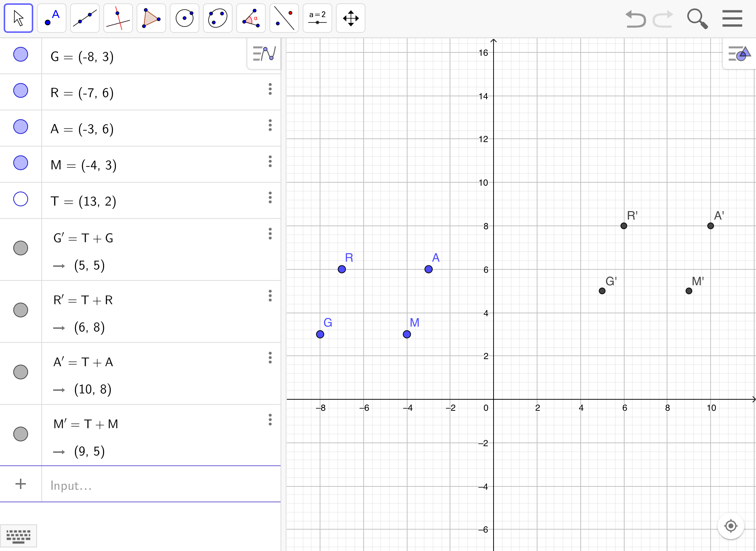Open the main hamburger menu
The height and width of the screenshot is (551, 756).
(732, 18)
